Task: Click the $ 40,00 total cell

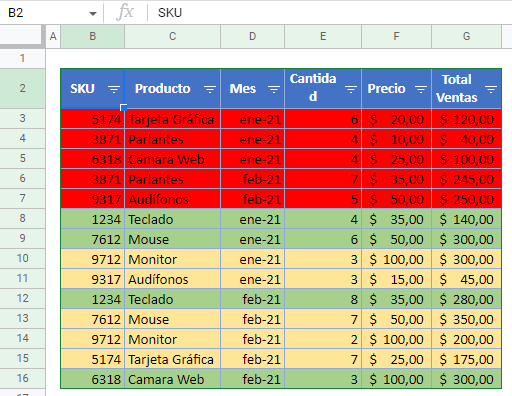Action: tap(466, 139)
